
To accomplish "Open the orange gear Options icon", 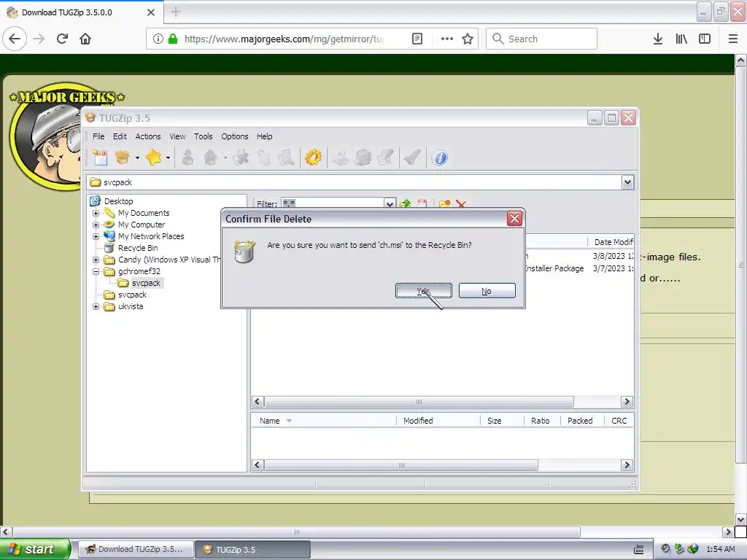I will click(313, 157).
